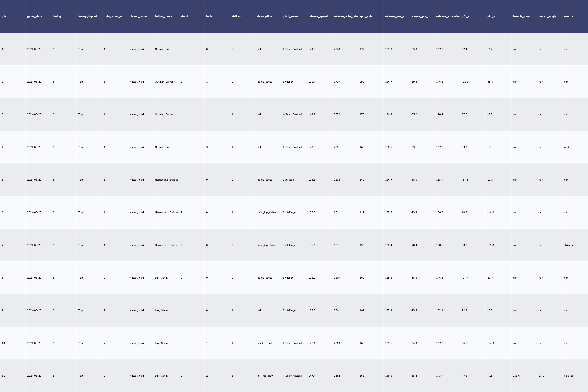Select spin rate cell 2809
The image size is (588, 392).
(337, 278)
